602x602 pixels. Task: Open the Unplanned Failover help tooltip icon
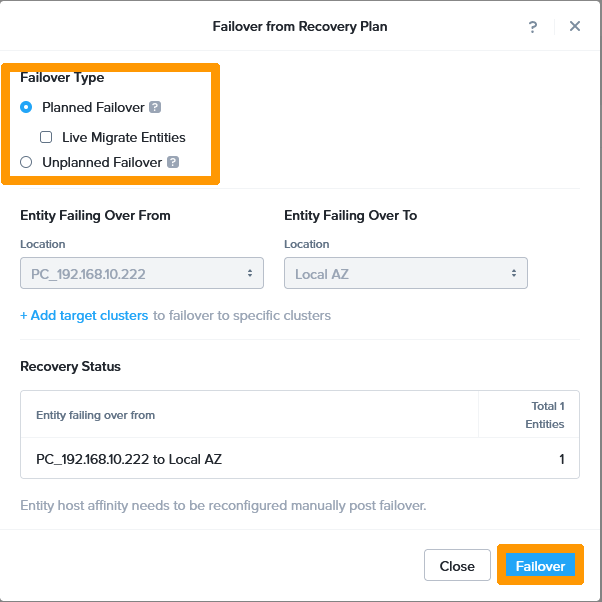(173, 162)
